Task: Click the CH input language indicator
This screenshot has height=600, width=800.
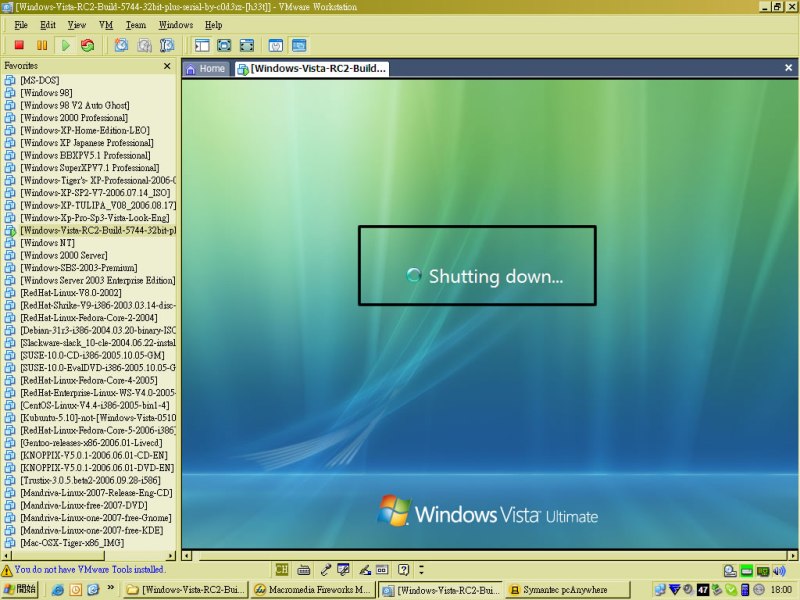Action: tap(282, 569)
